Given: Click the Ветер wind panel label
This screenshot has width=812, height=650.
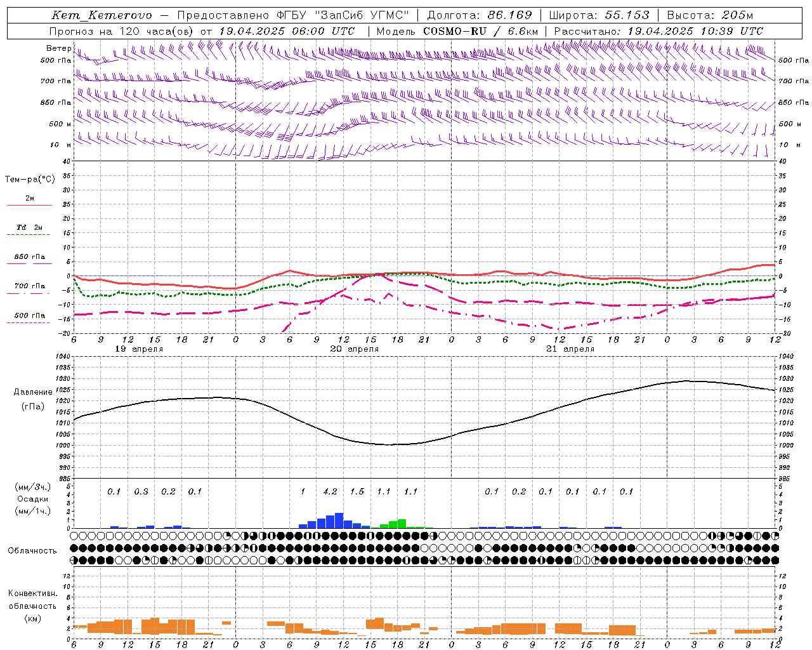Looking at the screenshot, I should click(x=58, y=48).
